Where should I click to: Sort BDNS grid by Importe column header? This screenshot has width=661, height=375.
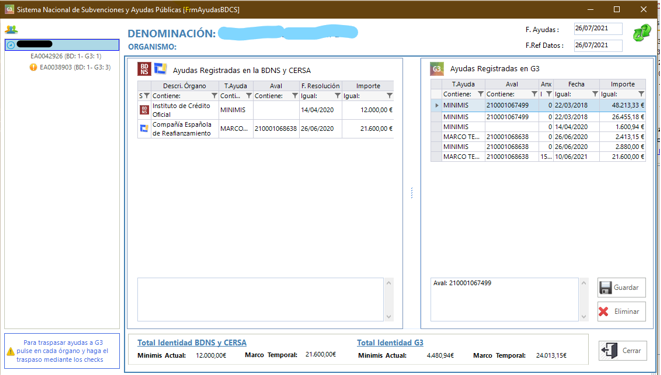[368, 86]
